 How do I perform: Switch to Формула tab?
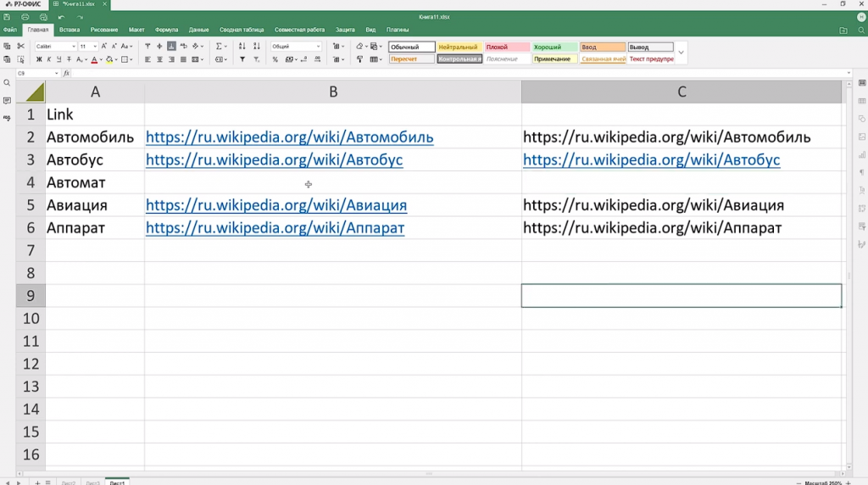(x=166, y=30)
